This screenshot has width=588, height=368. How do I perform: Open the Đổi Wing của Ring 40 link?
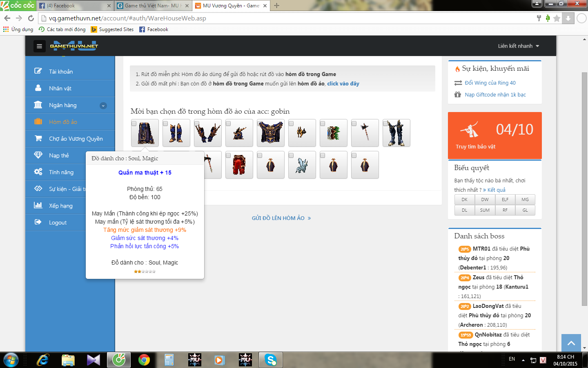tap(490, 83)
